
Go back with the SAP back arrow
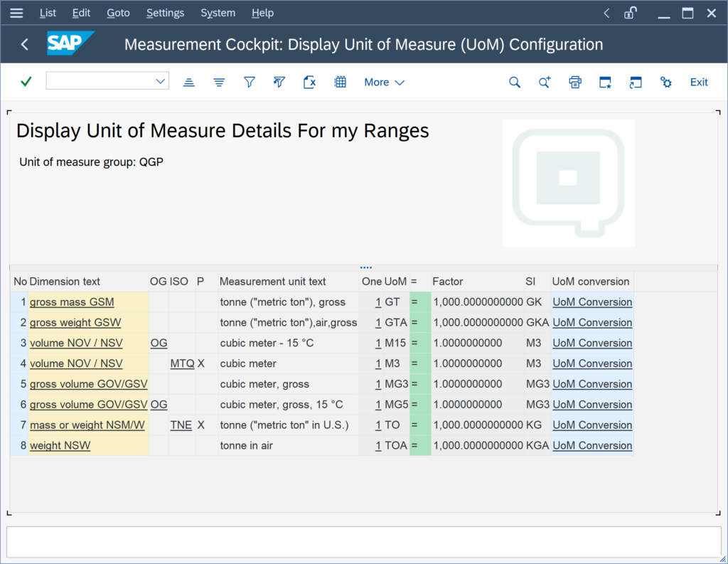point(25,44)
